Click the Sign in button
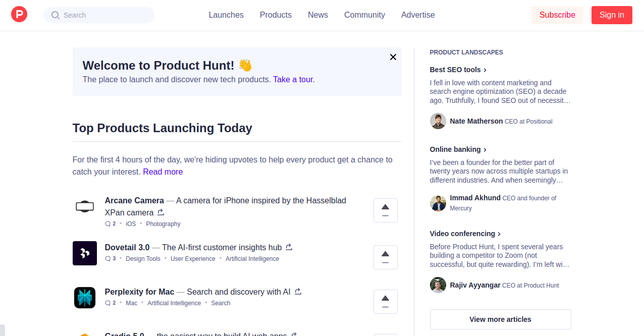 click(612, 15)
